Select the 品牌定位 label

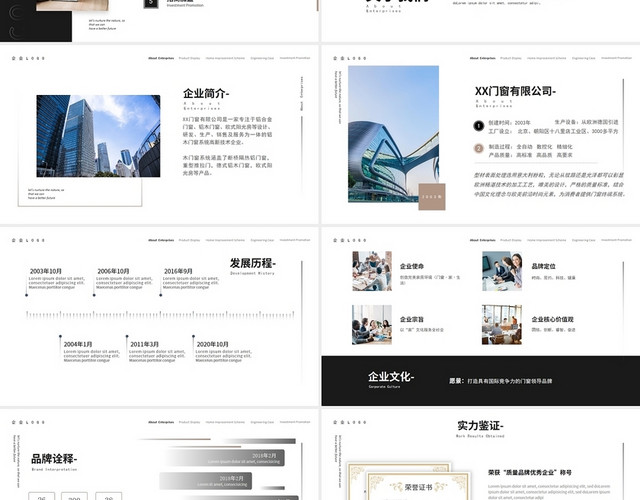[x=543, y=266]
